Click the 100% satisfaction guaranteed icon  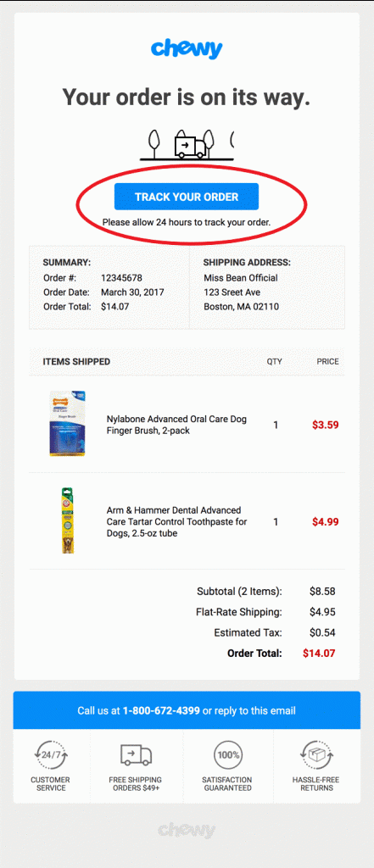pos(228,754)
